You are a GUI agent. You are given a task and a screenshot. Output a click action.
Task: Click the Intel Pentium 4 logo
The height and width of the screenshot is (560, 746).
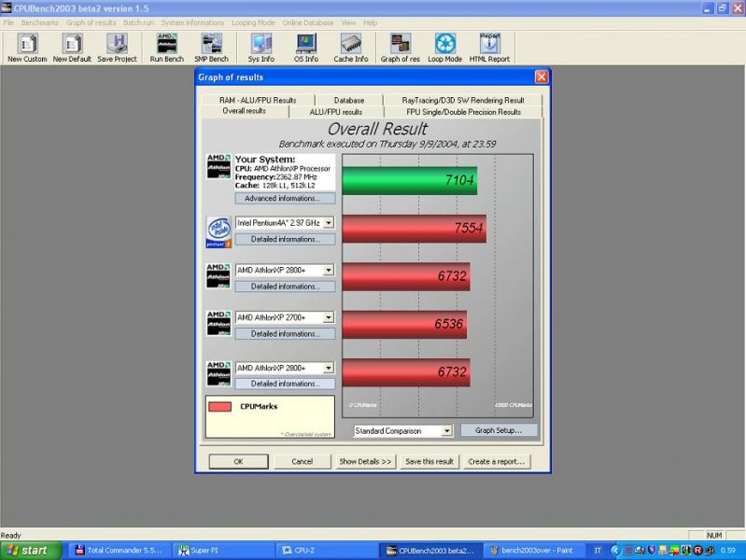pyautogui.click(x=218, y=232)
